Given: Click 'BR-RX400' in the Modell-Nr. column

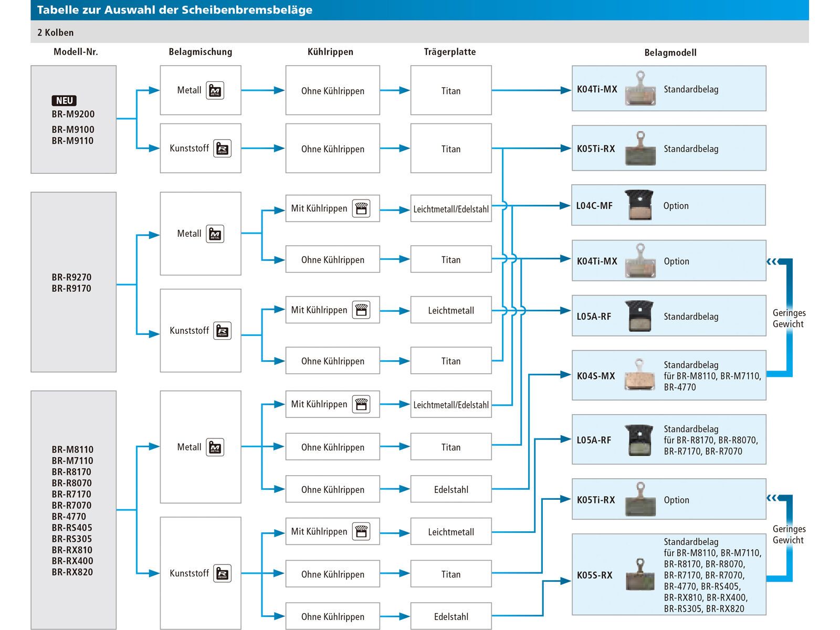Looking at the screenshot, I should [72, 561].
